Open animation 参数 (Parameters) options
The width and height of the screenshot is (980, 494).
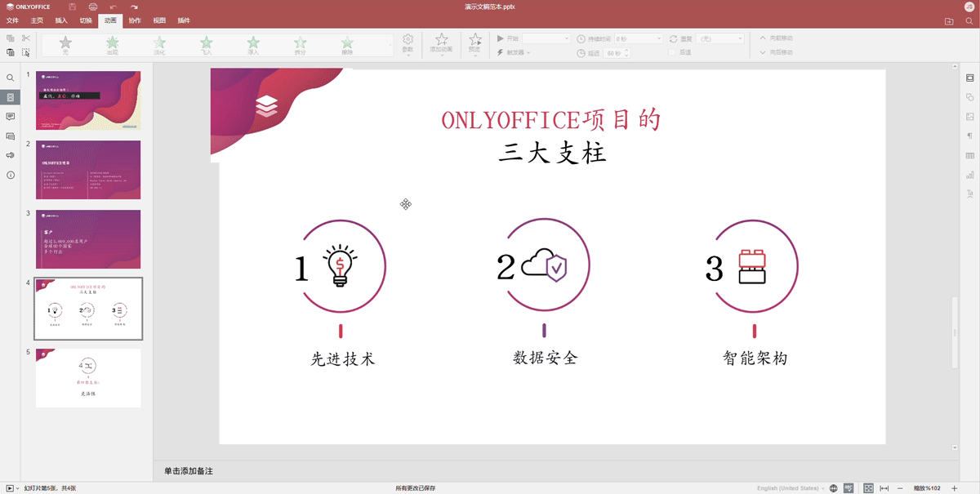click(408, 42)
